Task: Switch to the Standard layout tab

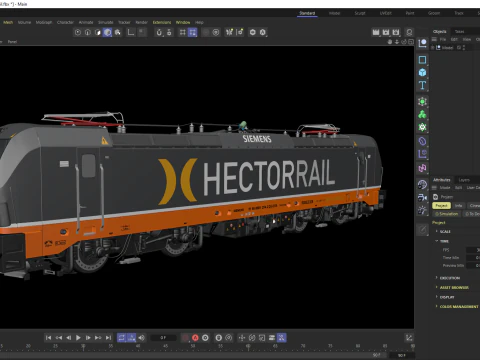Action: click(307, 13)
